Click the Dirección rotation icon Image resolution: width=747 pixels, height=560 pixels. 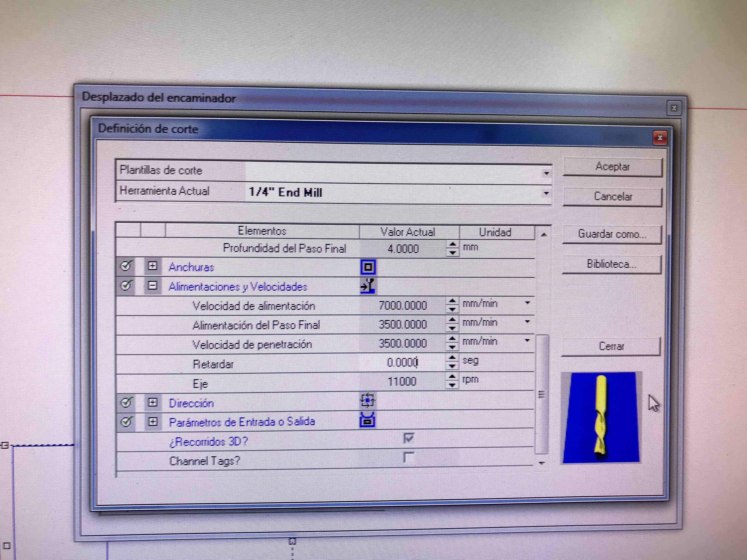coord(367,401)
